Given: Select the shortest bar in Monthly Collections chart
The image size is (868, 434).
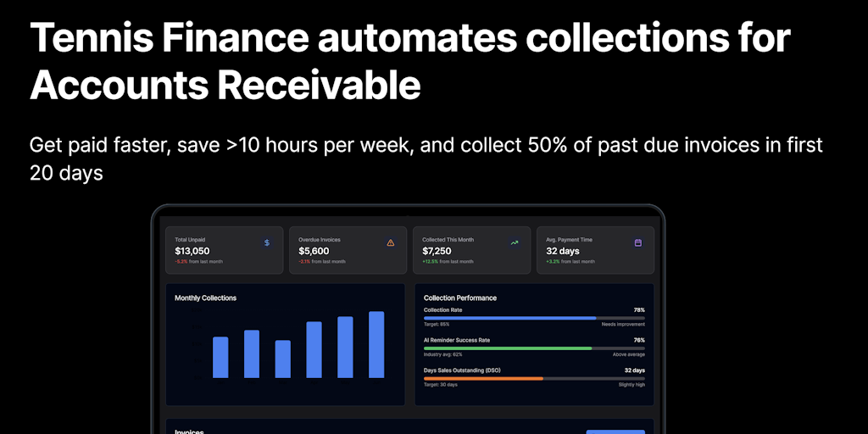Looking at the screenshot, I should [283, 359].
